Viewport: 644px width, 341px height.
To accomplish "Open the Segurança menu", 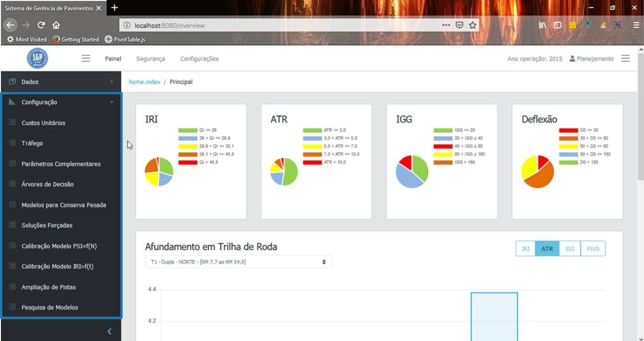I will (x=150, y=59).
